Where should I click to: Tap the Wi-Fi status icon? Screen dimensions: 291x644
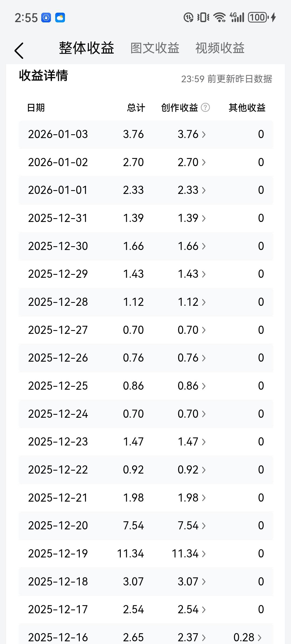[x=219, y=18]
